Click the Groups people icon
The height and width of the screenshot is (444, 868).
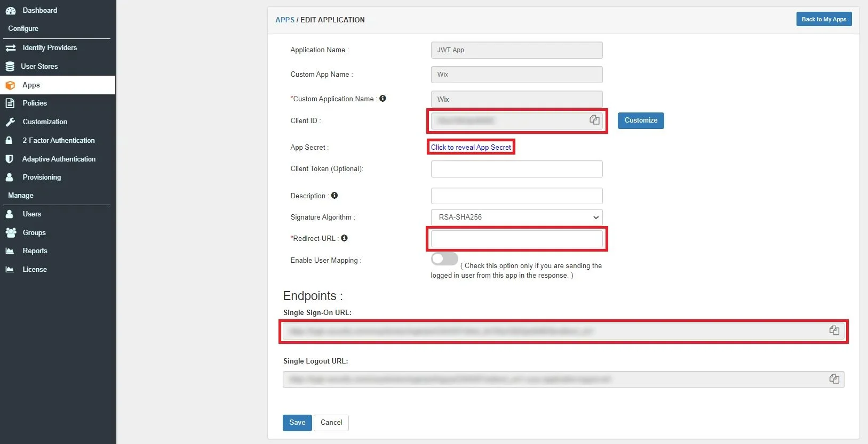tap(11, 232)
